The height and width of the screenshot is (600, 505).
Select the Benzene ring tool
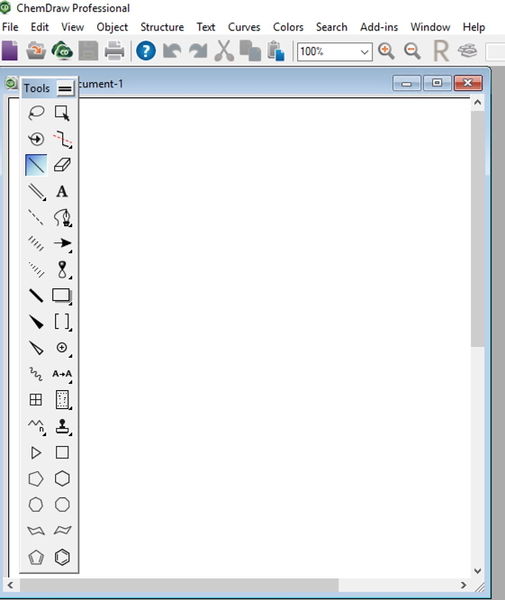click(x=62, y=557)
